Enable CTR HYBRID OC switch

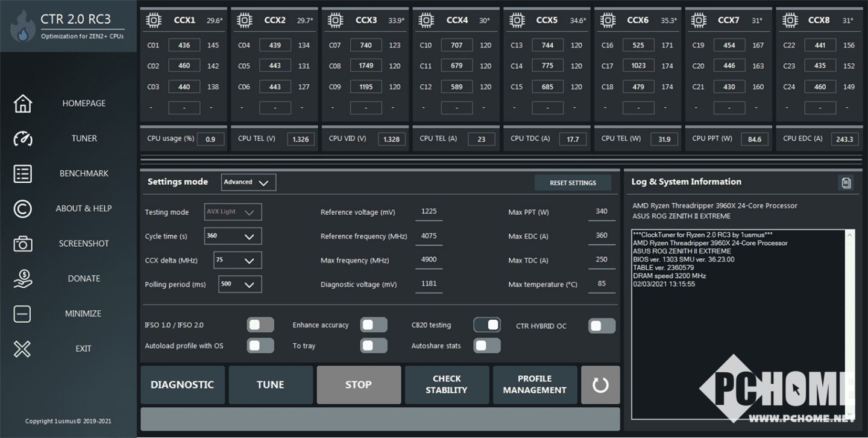coord(602,326)
